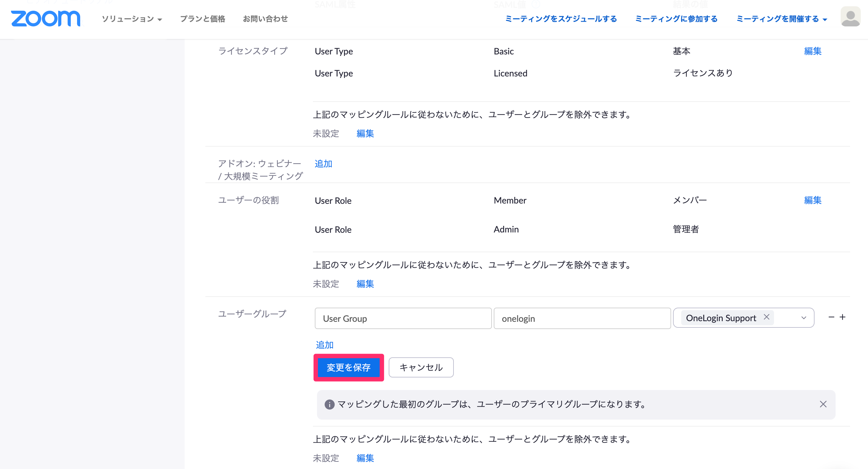
Task: Click 追加 under the User Group row
Action: (x=325, y=345)
